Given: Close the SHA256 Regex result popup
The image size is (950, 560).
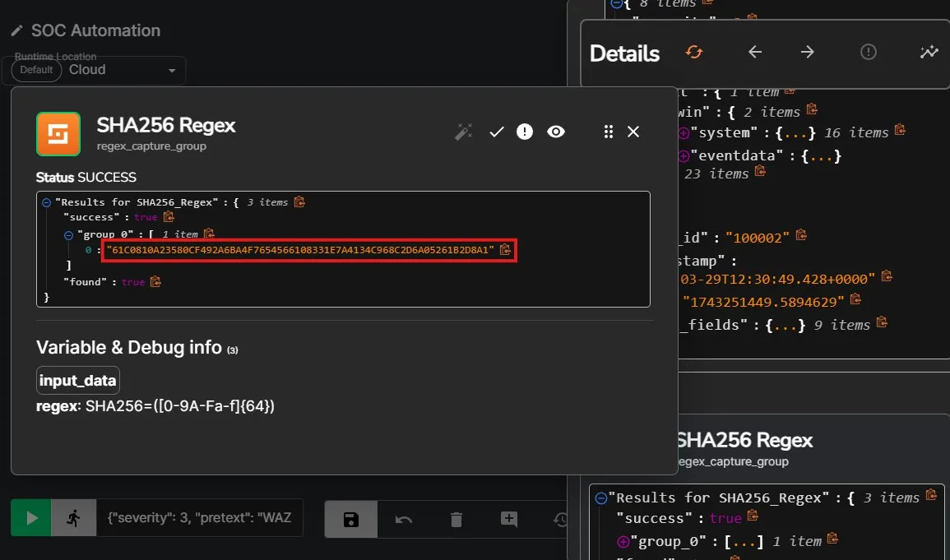Looking at the screenshot, I should pos(633,132).
